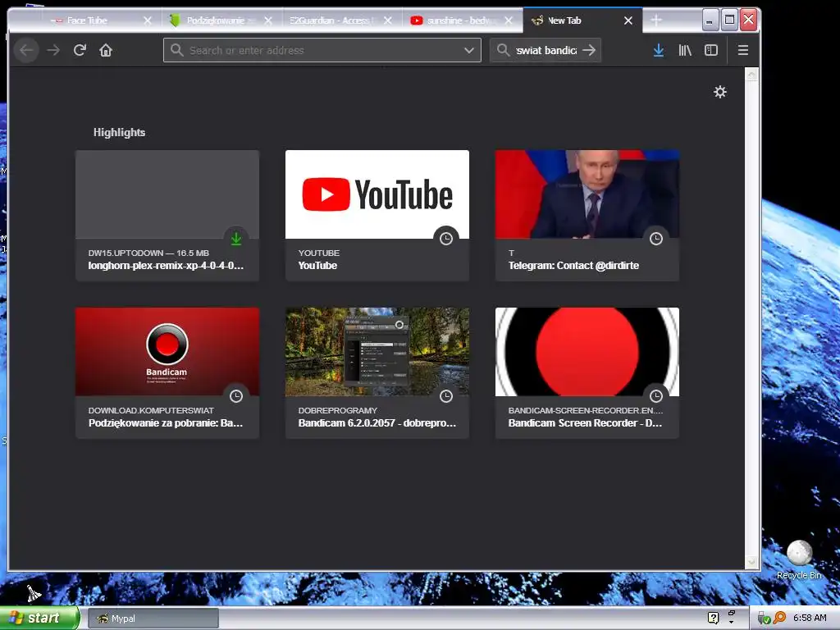Image resolution: width=840 pixels, height=630 pixels.
Task: Click the Podziękowanie tab green favicon
Action: 175,21
